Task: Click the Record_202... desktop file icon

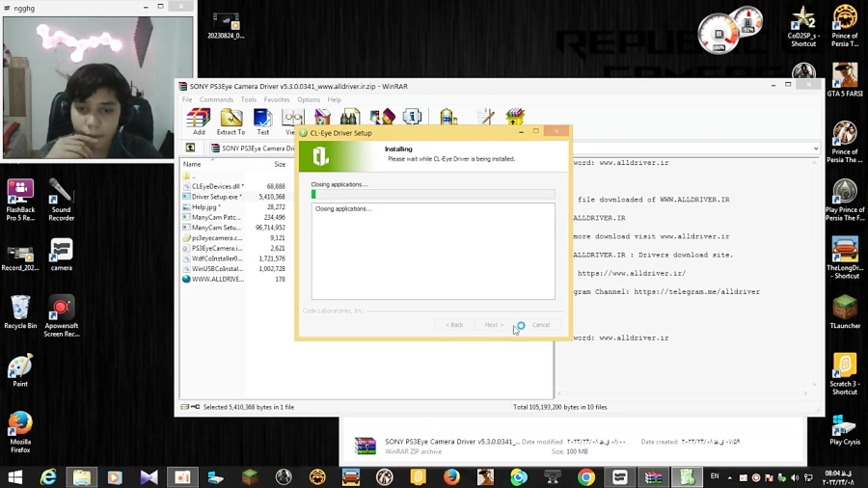Action: 20,258
